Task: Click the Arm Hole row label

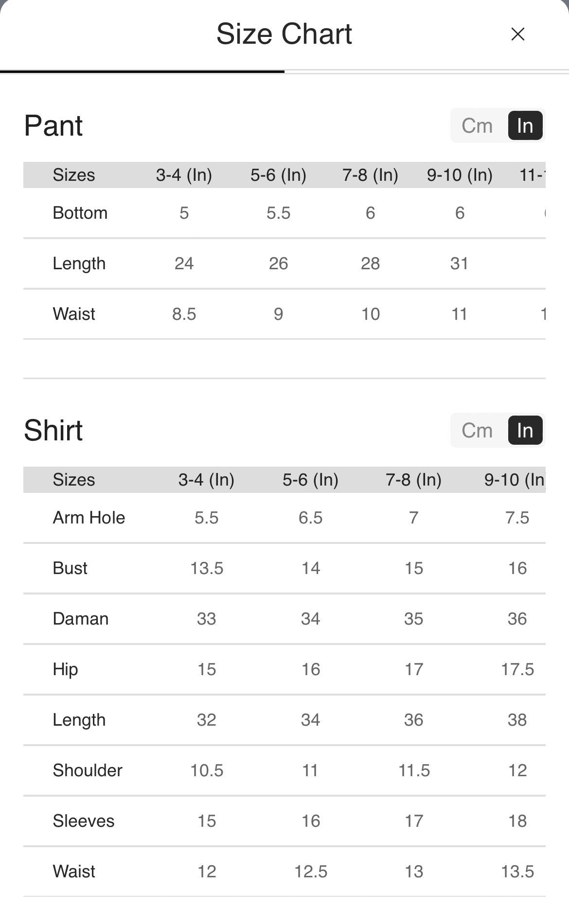Action: (x=89, y=518)
